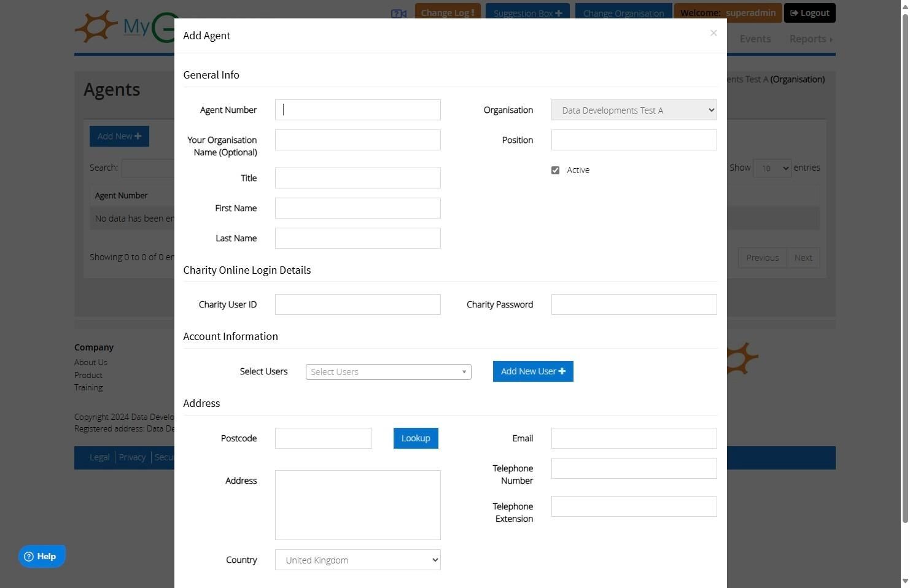Click the Lookup postcode button

click(416, 438)
